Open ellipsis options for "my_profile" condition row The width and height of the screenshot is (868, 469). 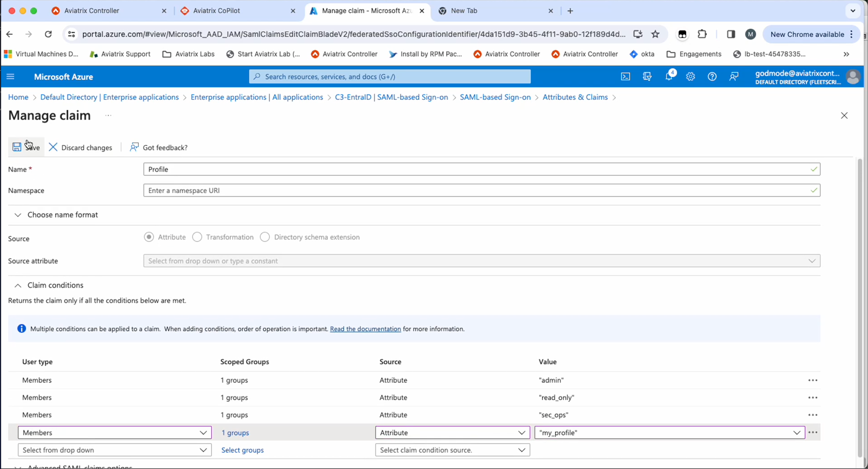tap(813, 432)
